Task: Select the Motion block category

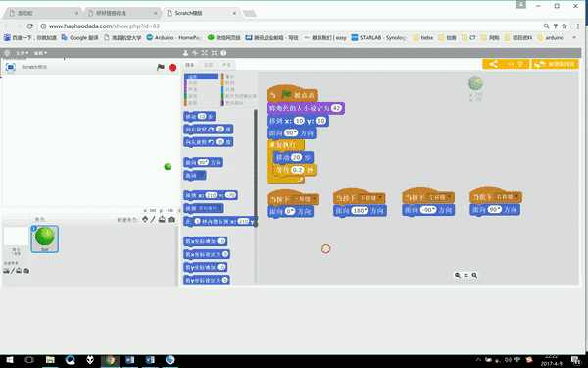Action: pyautogui.click(x=201, y=77)
